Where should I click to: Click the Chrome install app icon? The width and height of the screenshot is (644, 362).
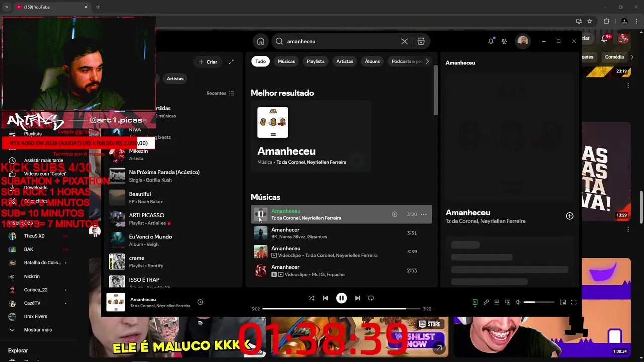[x=579, y=21]
